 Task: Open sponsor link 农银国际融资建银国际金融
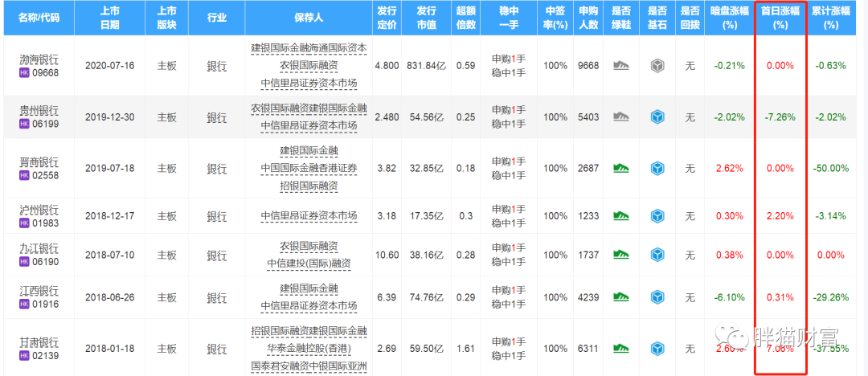(309, 108)
